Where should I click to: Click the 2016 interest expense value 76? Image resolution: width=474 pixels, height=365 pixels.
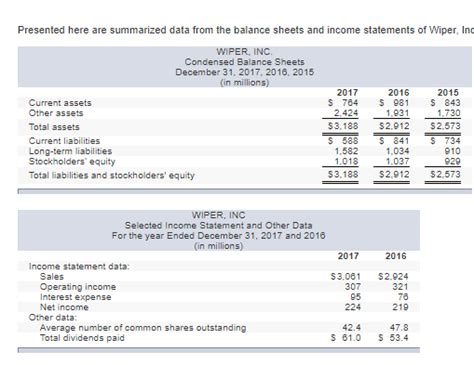click(403, 297)
